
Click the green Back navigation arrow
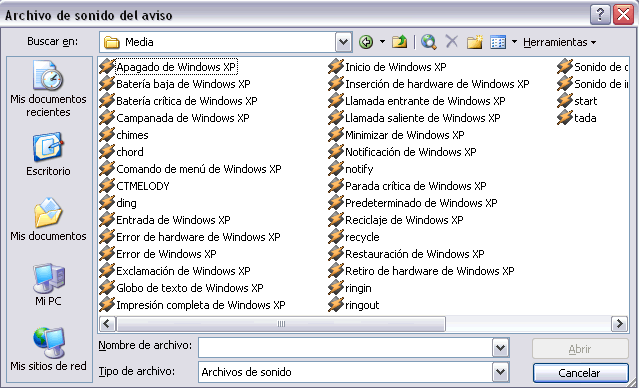(366, 42)
